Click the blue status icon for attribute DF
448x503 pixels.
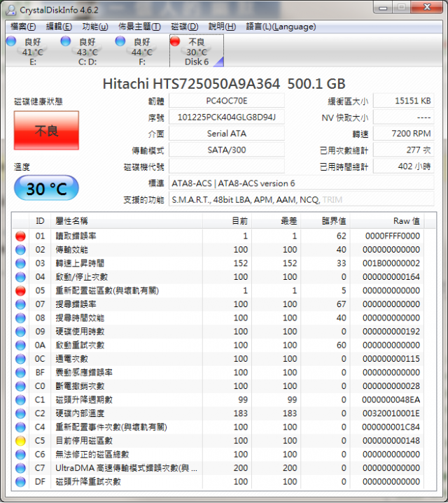coord(20,481)
